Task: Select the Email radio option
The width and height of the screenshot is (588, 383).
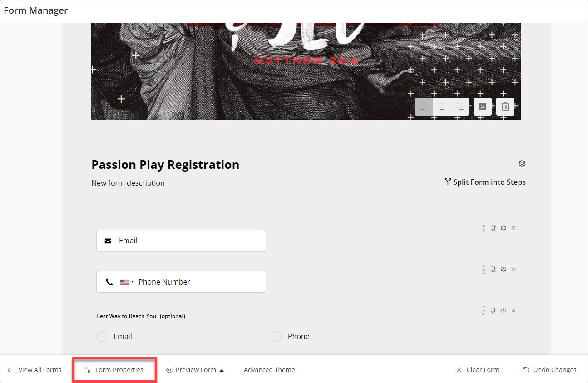Action: click(102, 336)
